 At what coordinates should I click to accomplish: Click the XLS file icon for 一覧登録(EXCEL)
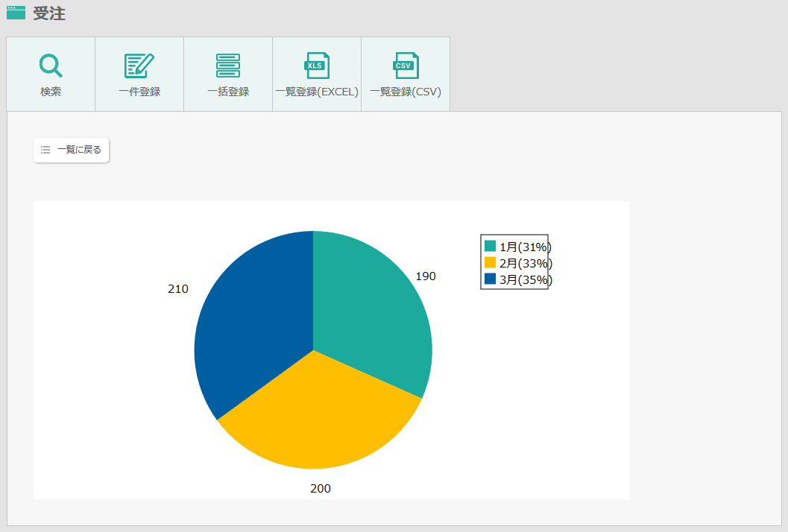317,66
